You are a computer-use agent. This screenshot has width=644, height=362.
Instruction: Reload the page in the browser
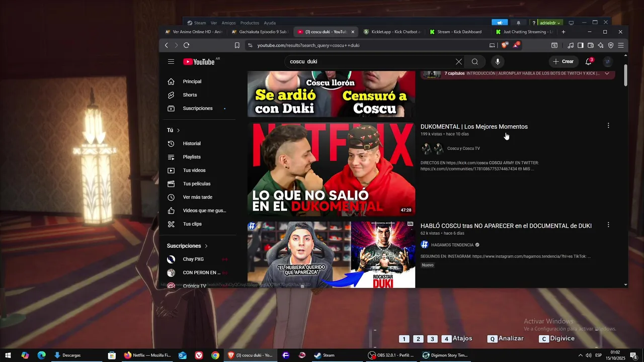186,45
